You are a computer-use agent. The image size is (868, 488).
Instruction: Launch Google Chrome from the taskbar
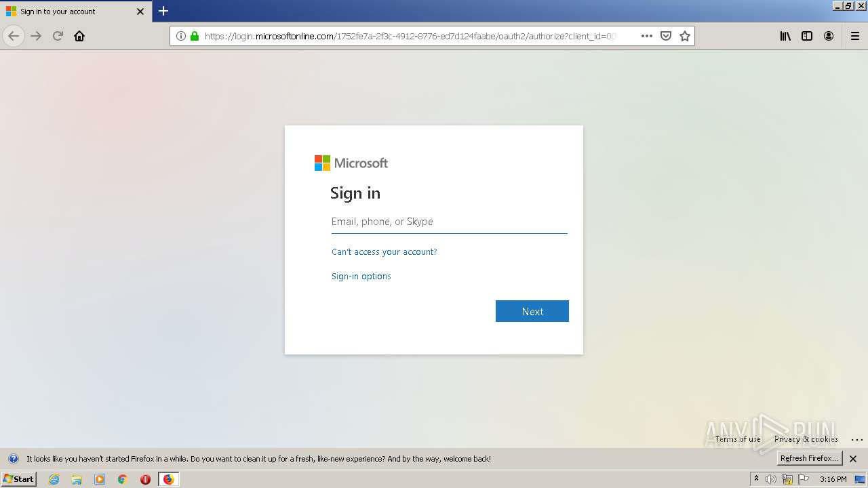pyautogui.click(x=123, y=479)
